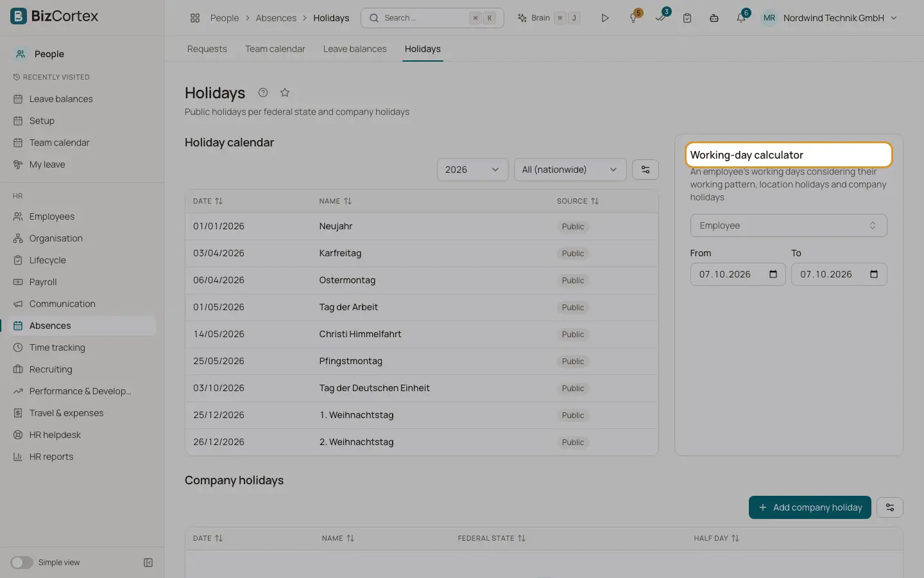Sort company holidays by Half Day column

click(717, 538)
